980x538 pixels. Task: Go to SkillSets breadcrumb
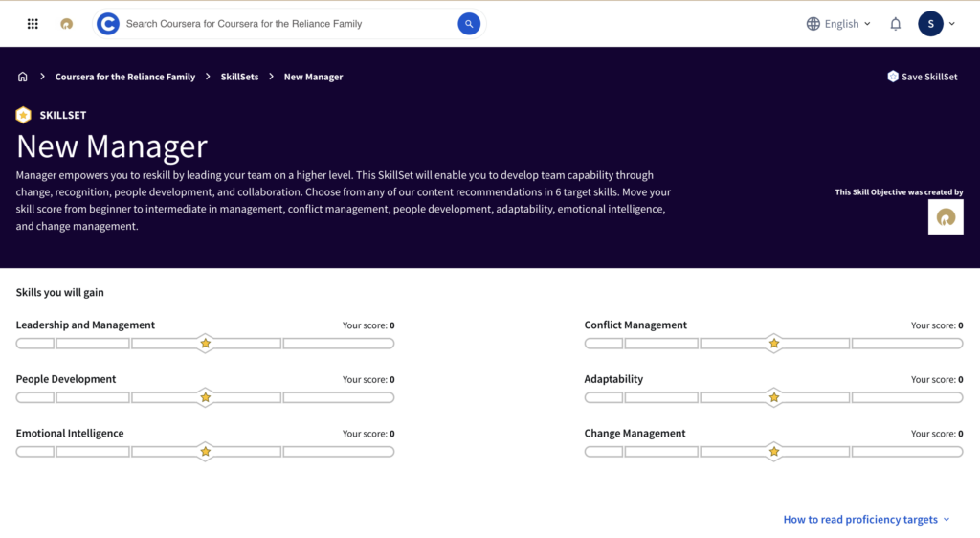click(239, 77)
